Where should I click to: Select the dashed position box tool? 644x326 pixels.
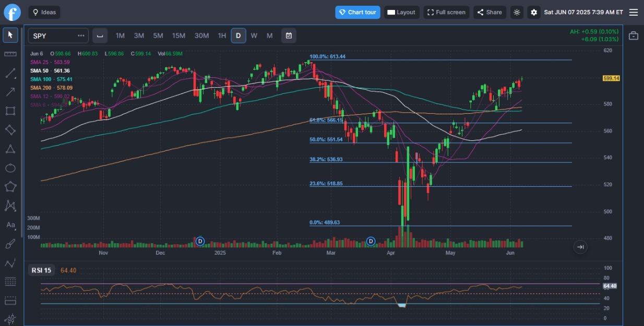pyautogui.click(x=10, y=301)
